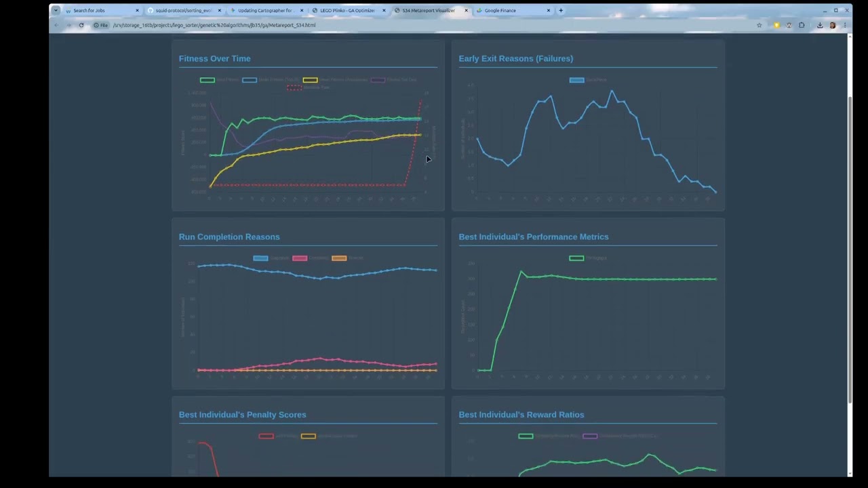Click the Best Individual's Performance Metrics heading

(x=534, y=237)
